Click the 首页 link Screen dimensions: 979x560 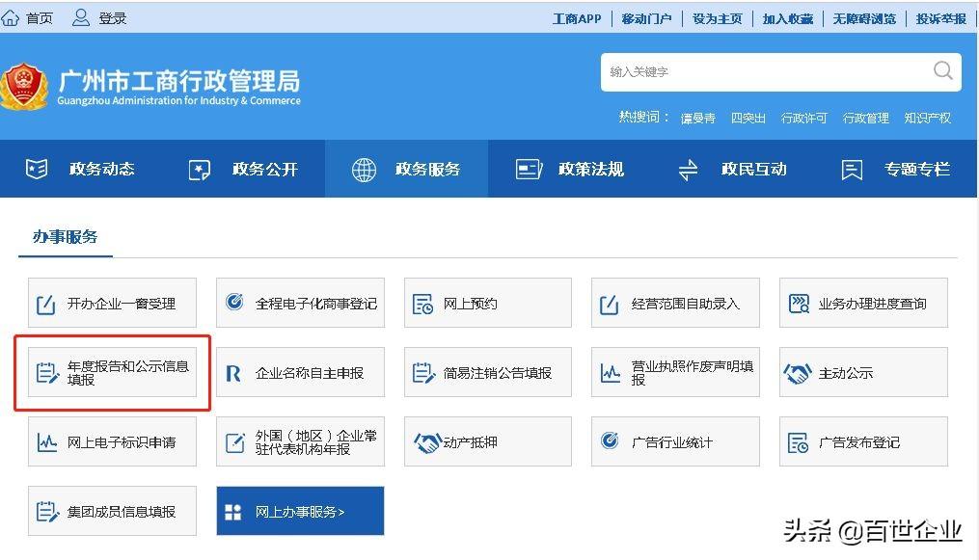coord(40,18)
